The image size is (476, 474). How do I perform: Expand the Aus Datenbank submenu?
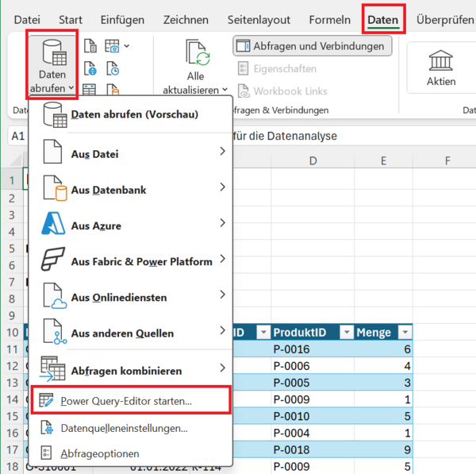(222, 189)
